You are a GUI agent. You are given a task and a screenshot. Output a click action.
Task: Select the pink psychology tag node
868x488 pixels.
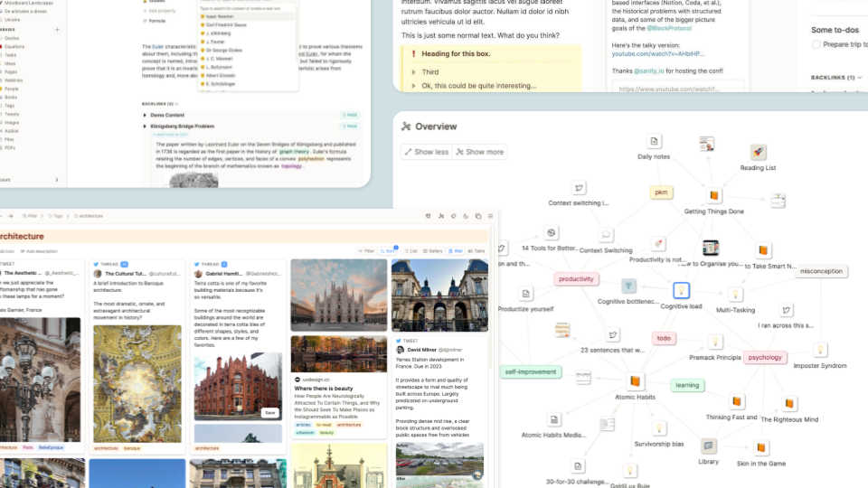(x=765, y=357)
